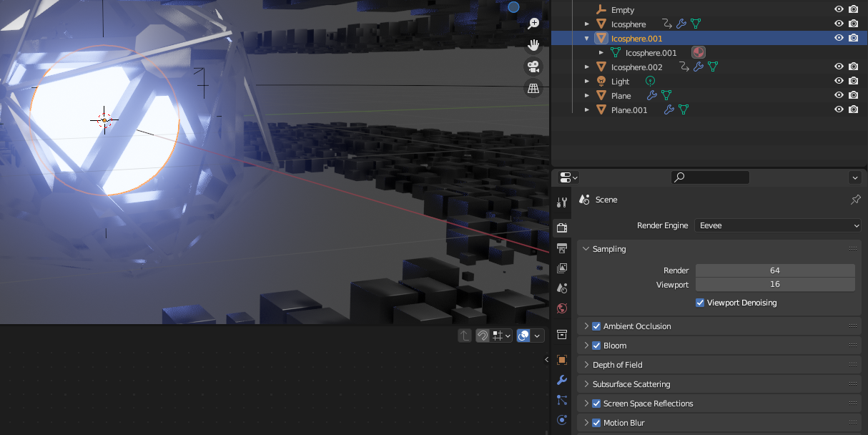This screenshot has width=868, height=435.
Task: Click the Light data bulb icon
Action: [650, 81]
